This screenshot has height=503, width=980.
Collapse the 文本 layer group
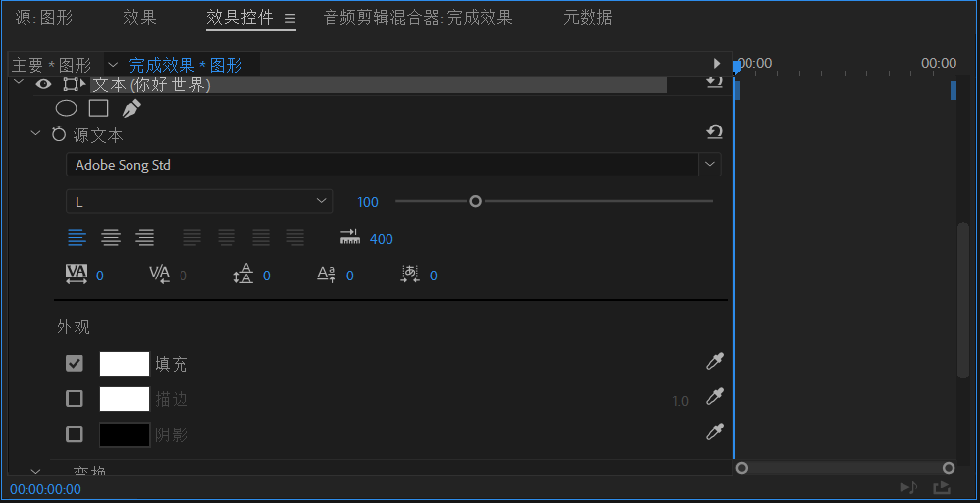[x=18, y=82]
